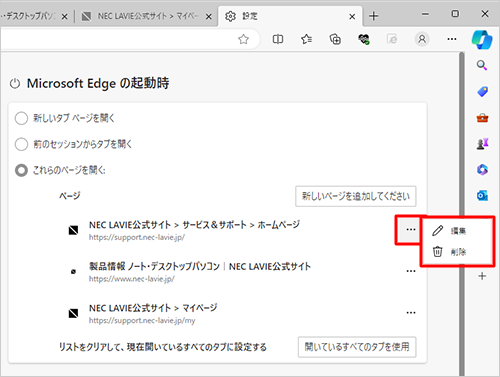500x377 pixels.
Task: Open Edge settings and more menu
Action: pos(452,39)
